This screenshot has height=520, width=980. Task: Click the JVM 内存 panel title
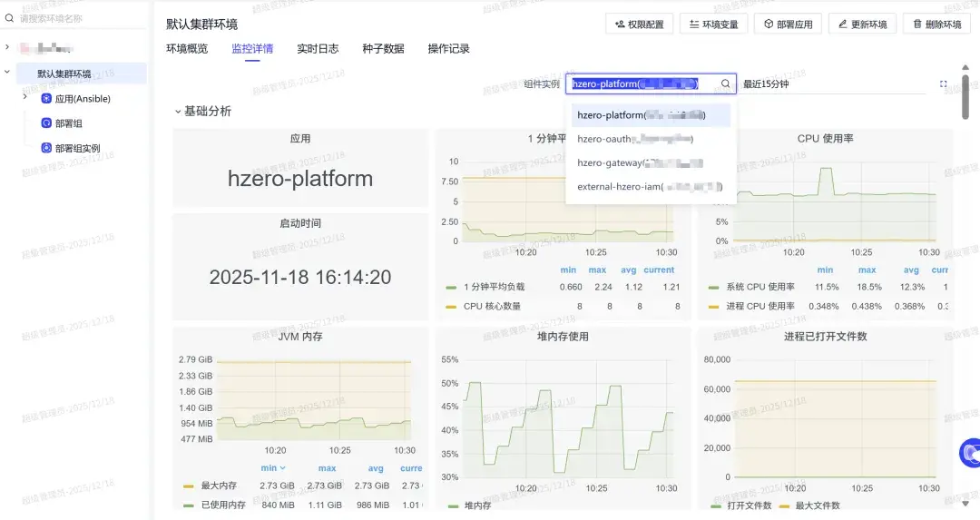(300, 337)
